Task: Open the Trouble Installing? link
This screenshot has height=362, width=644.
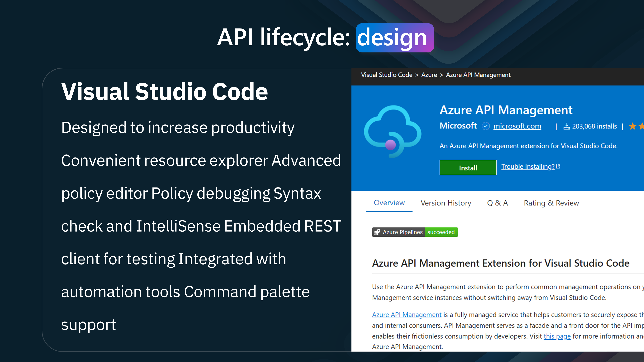Action: tap(528, 166)
